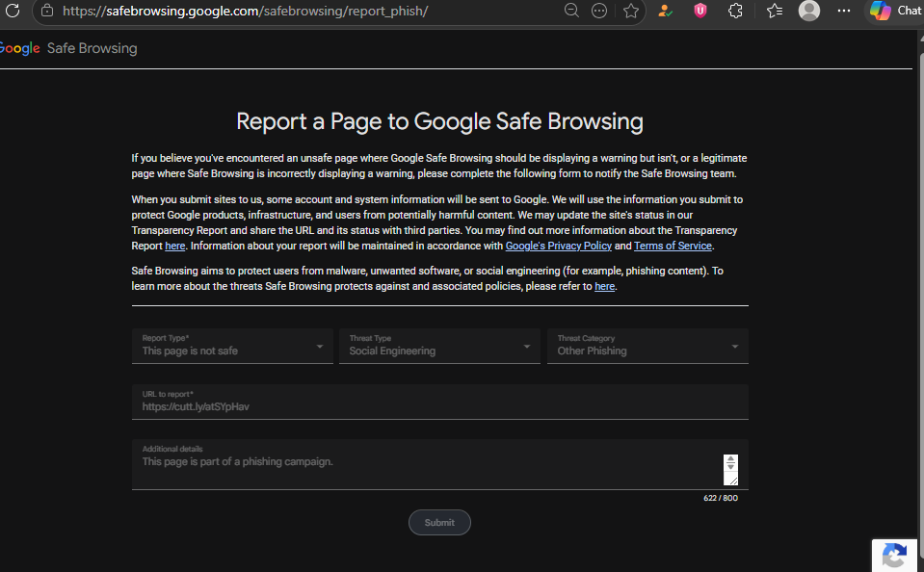Click the Additional details text area

(x=439, y=464)
